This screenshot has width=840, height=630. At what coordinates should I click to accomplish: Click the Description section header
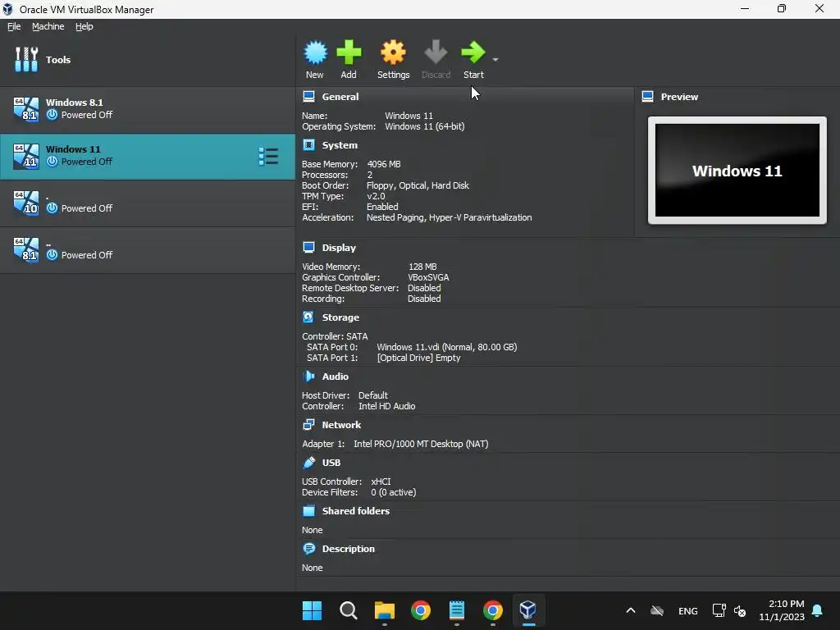[348, 549]
